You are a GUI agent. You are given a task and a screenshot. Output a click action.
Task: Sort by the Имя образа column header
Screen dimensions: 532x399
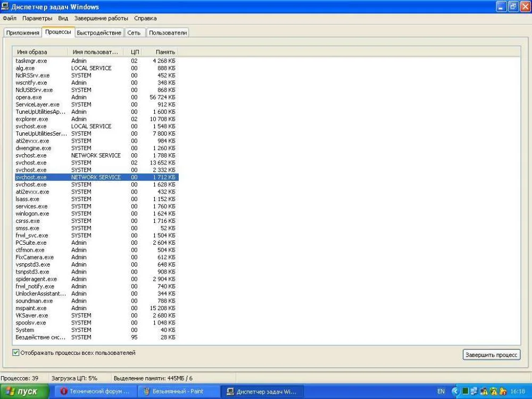click(40, 52)
